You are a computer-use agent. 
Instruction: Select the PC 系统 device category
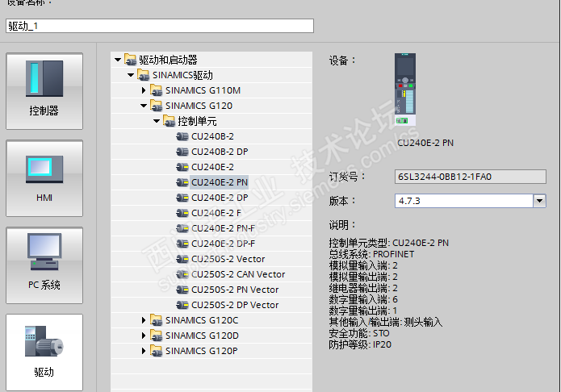pos(44,265)
